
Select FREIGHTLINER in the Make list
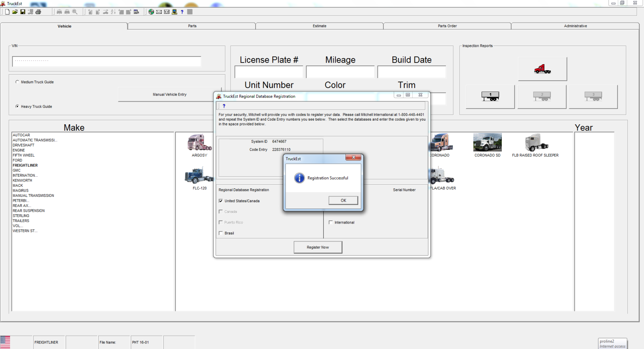(25, 165)
